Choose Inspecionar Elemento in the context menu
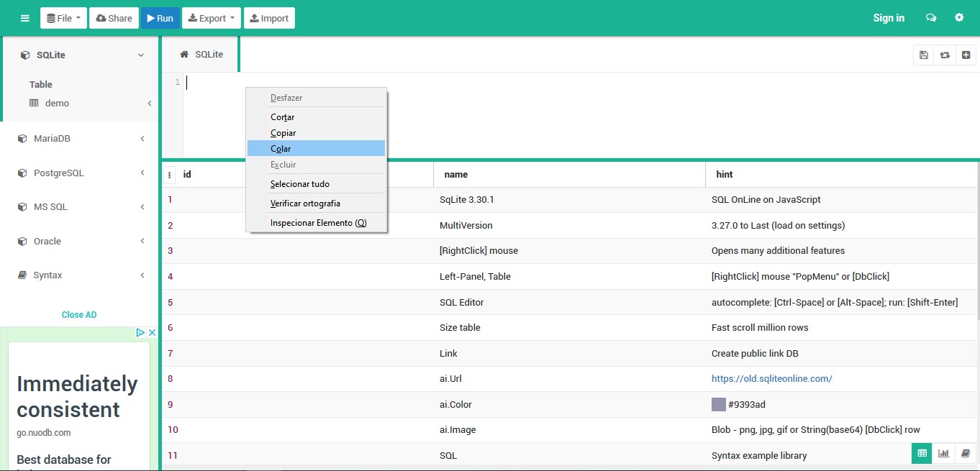980x471 pixels. point(316,223)
